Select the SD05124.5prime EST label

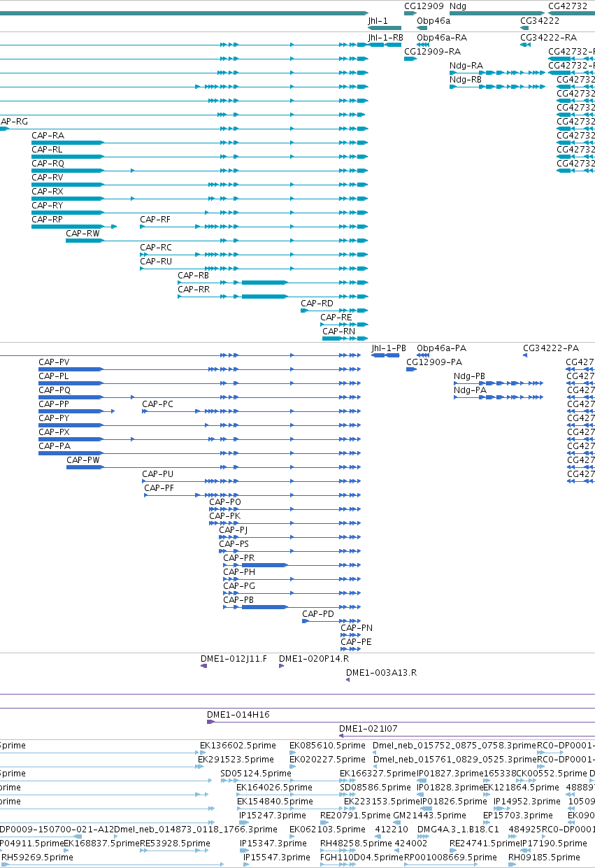click(255, 774)
